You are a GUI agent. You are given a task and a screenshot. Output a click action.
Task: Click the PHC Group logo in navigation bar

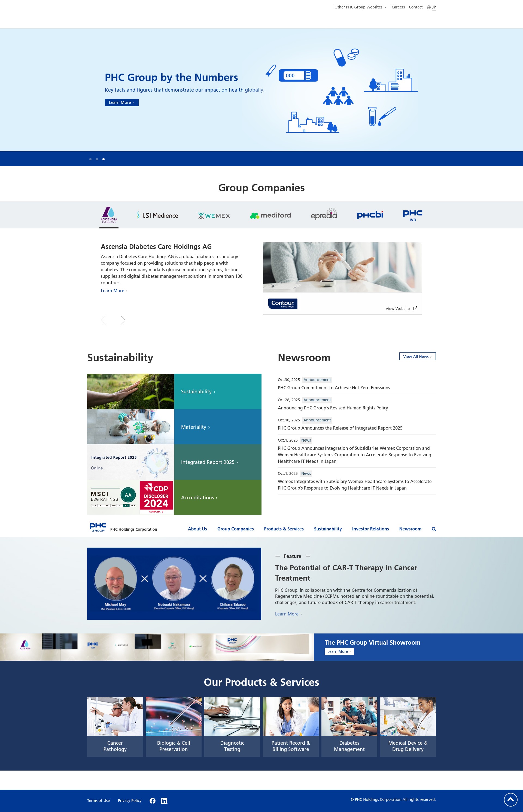(x=98, y=527)
